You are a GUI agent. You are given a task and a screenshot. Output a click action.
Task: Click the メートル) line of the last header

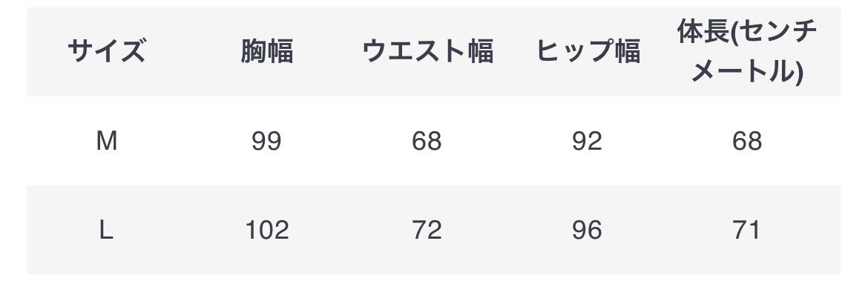pos(747,71)
